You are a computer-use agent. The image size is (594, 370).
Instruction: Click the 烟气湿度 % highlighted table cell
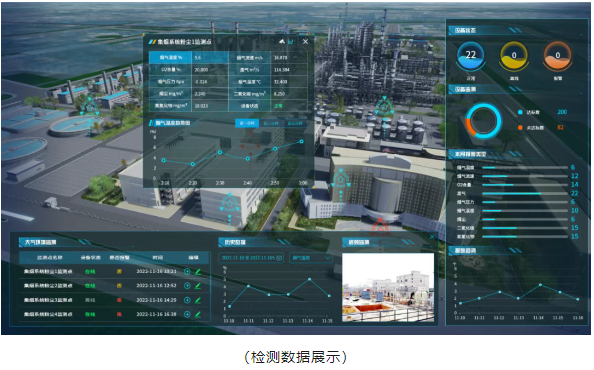[x=170, y=58]
